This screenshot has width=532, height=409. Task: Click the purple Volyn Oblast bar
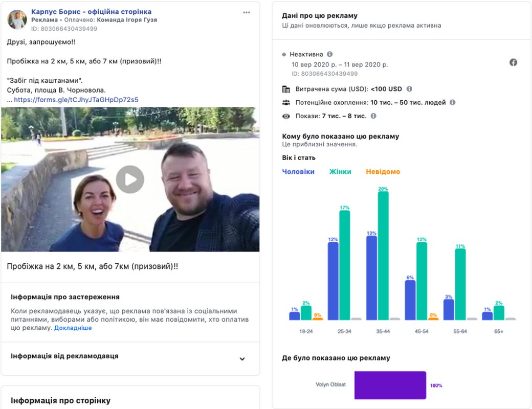tap(390, 385)
